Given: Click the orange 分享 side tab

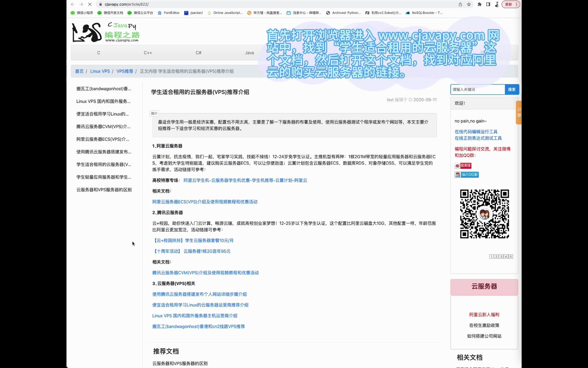Looking at the screenshot, I should point(519,112).
